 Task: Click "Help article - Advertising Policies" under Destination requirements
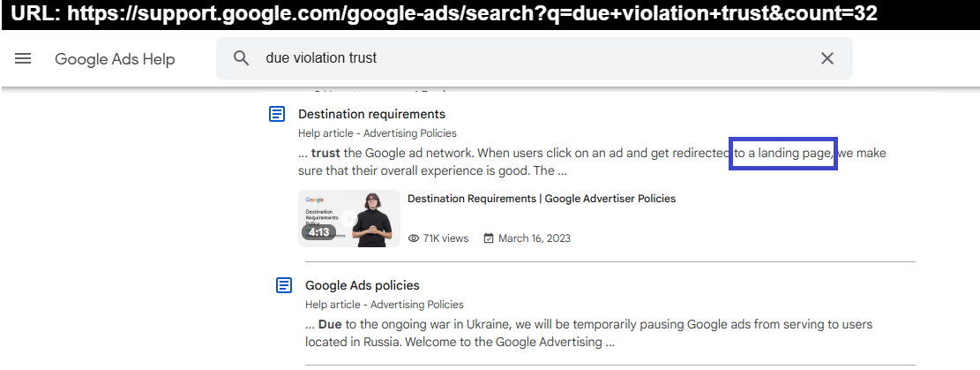[x=377, y=133]
